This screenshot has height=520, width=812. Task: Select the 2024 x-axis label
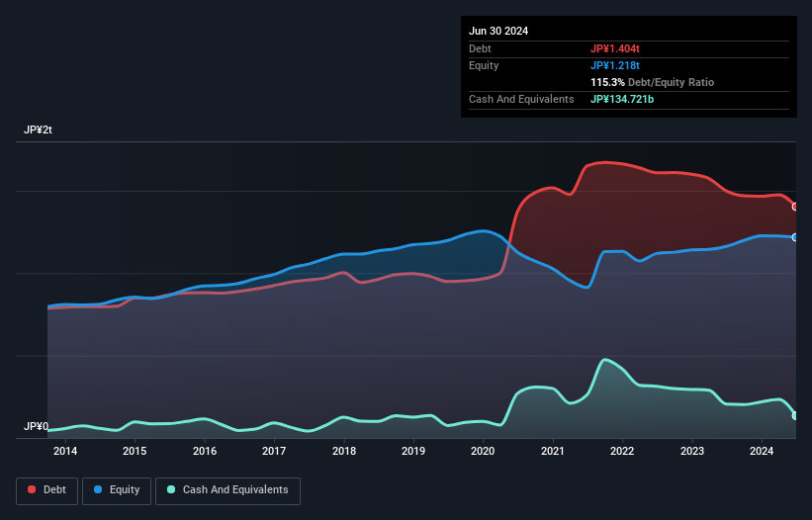762,452
